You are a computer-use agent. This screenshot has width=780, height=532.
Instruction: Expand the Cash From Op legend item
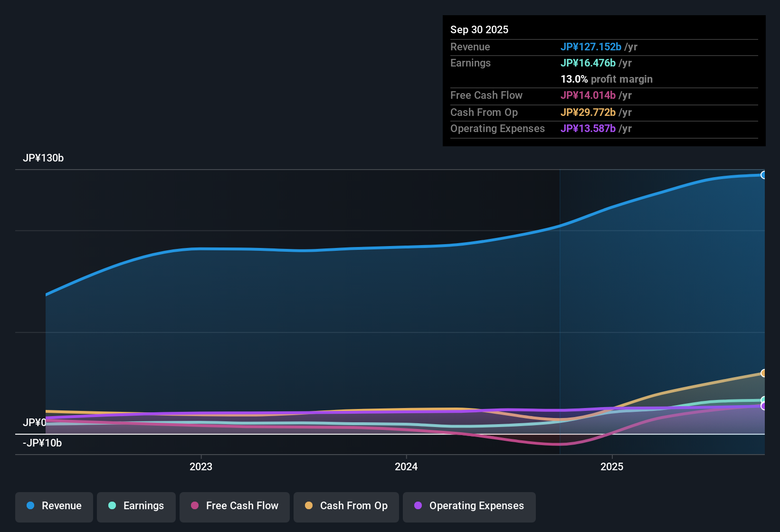click(x=346, y=506)
